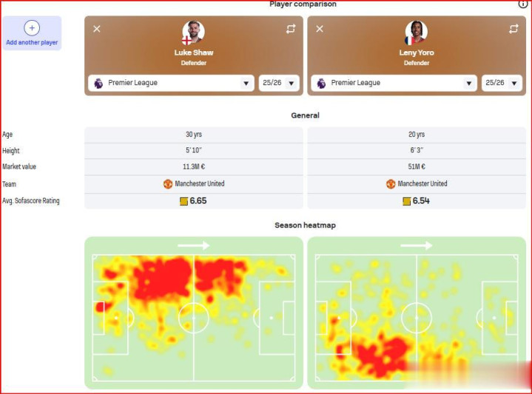Open Luke Shaw's profile photo
This screenshot has height=394, width=532.
193,33
